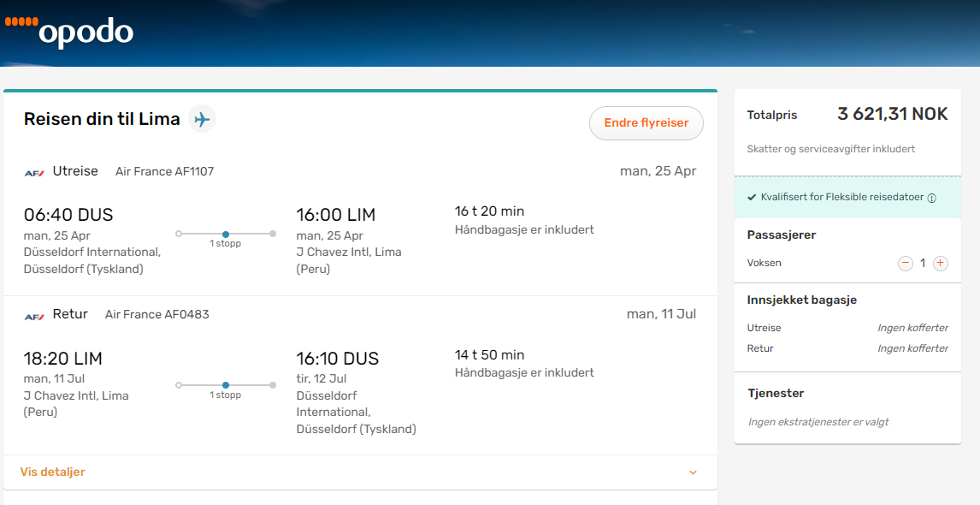980x505 pixels.
Task: Click the orange chevron in the Vis detaljer row
Action: pyautogui.click(x=693, y=472)
